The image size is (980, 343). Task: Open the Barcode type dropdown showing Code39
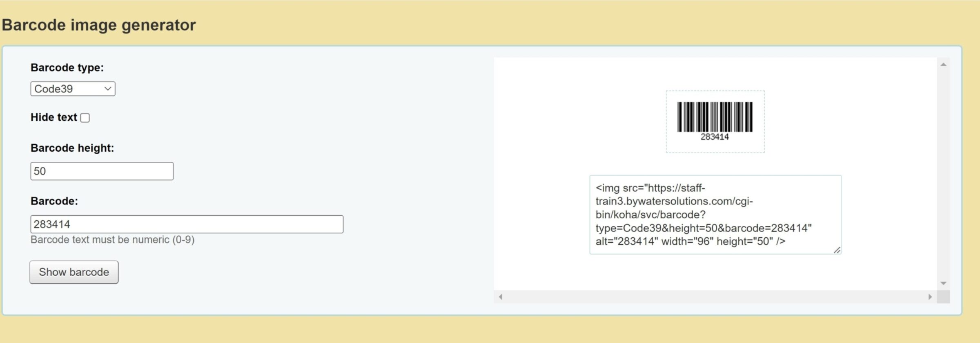(73, 89)
